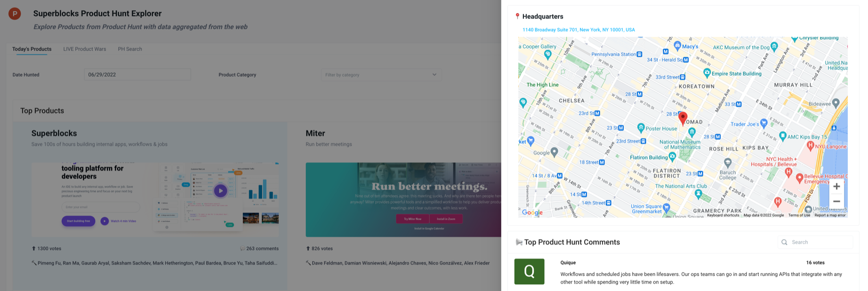Click the red Headquarters pin icon

(x=517, y=16)
